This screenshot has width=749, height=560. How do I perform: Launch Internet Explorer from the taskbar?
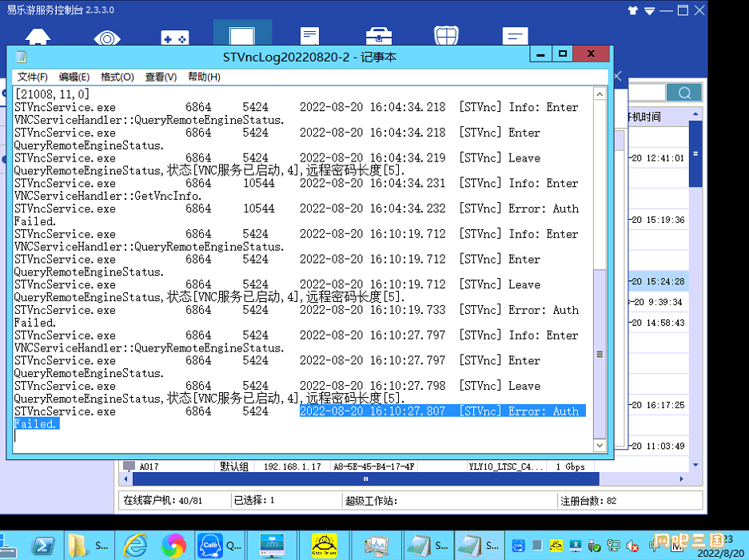(x=136, y=545)
